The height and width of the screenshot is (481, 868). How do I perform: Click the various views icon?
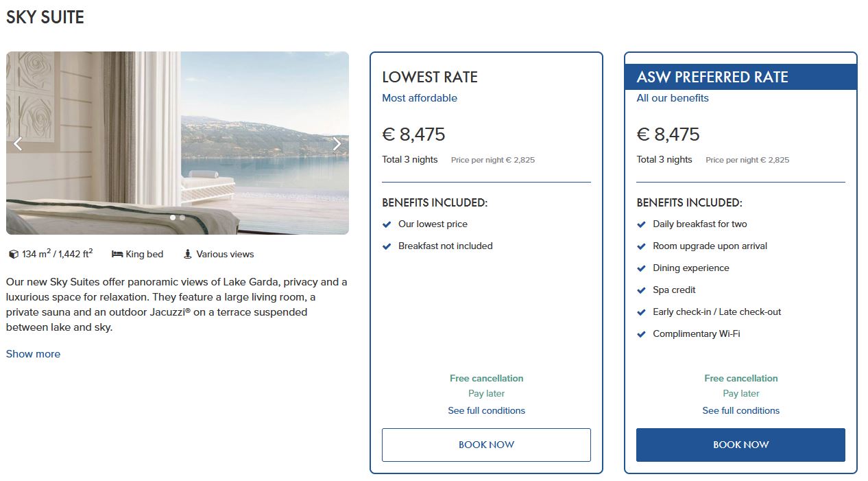(x=188, y=255)
